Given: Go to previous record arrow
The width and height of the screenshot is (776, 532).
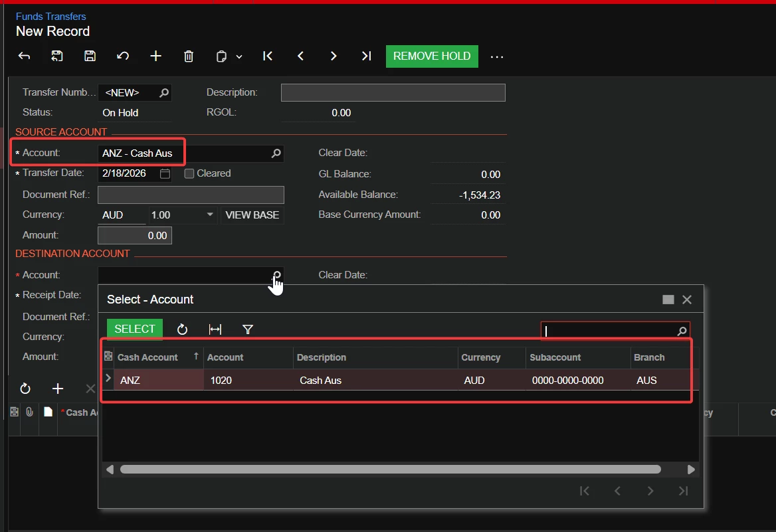Looking at the screenshot, I should coord(300,56).
